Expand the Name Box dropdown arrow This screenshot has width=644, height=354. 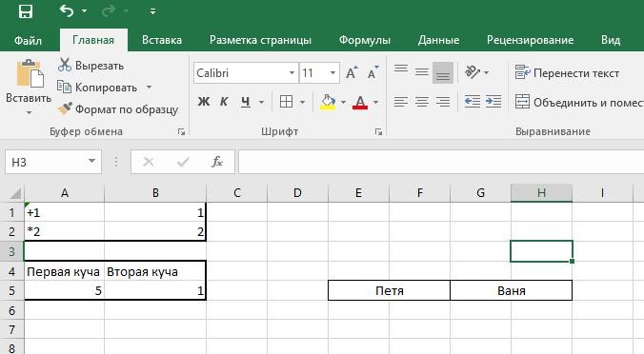tap(92, 162)
